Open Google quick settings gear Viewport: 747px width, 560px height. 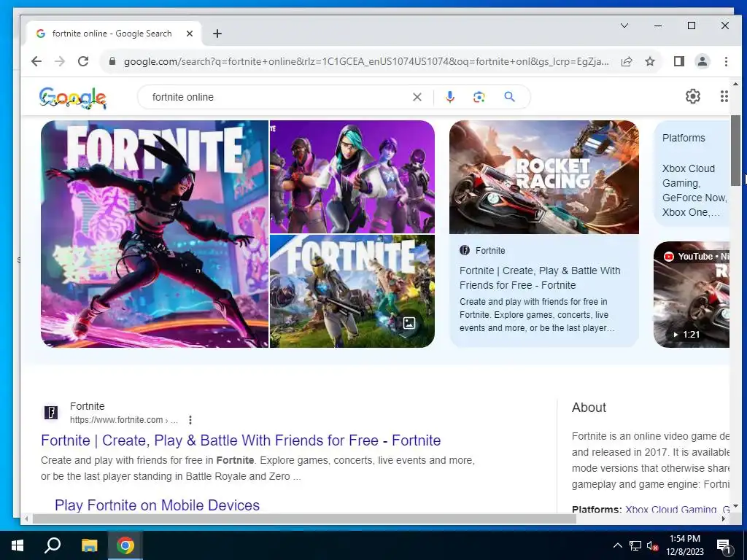click(693, 96)
